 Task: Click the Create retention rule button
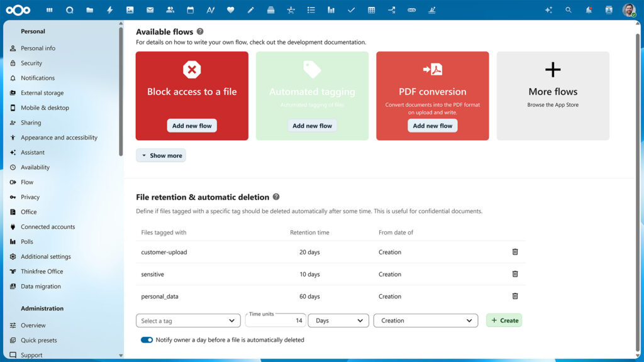click(504, 320)
